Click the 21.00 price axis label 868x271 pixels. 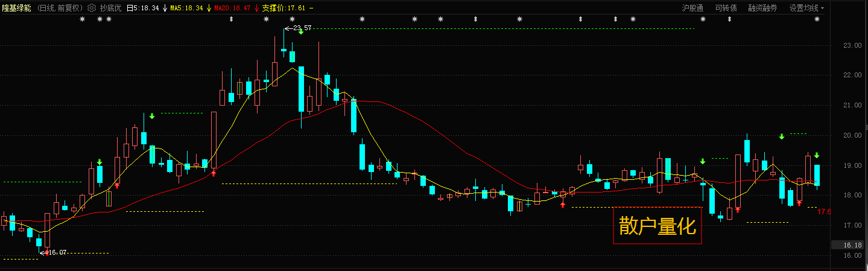[x=852, y=106]
